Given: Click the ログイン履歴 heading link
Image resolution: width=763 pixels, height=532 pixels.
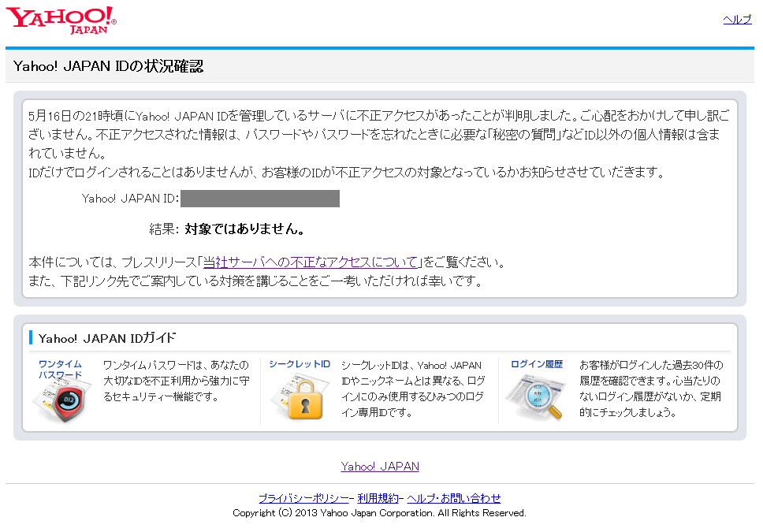Looking at the screenshot, I should pyautogui.click(x=536, y=364).
